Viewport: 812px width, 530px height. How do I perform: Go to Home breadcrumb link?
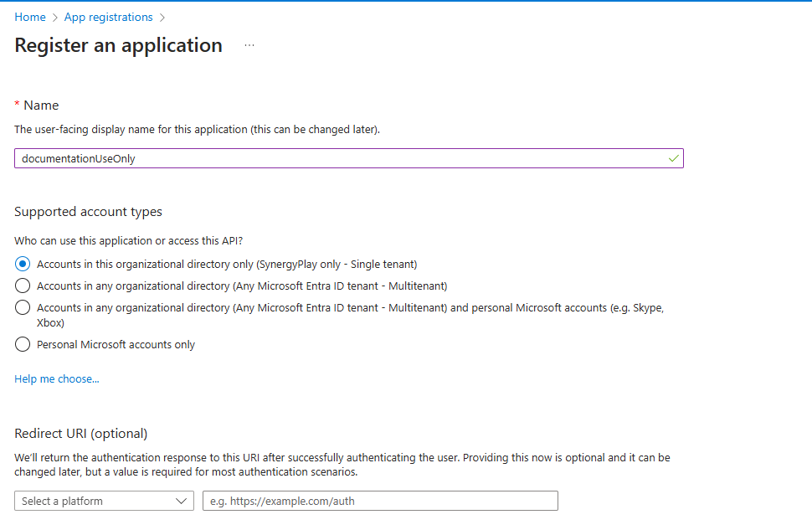point(30,17)
